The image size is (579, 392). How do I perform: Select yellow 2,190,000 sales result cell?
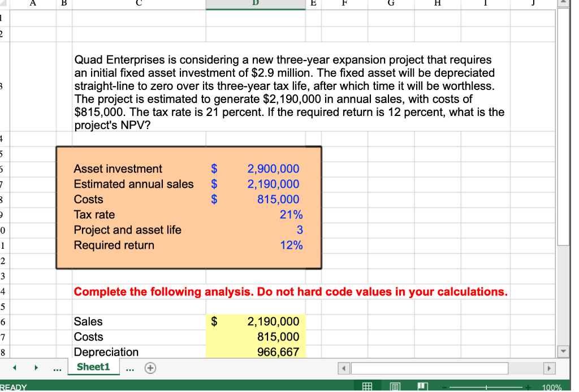point(256,321)
